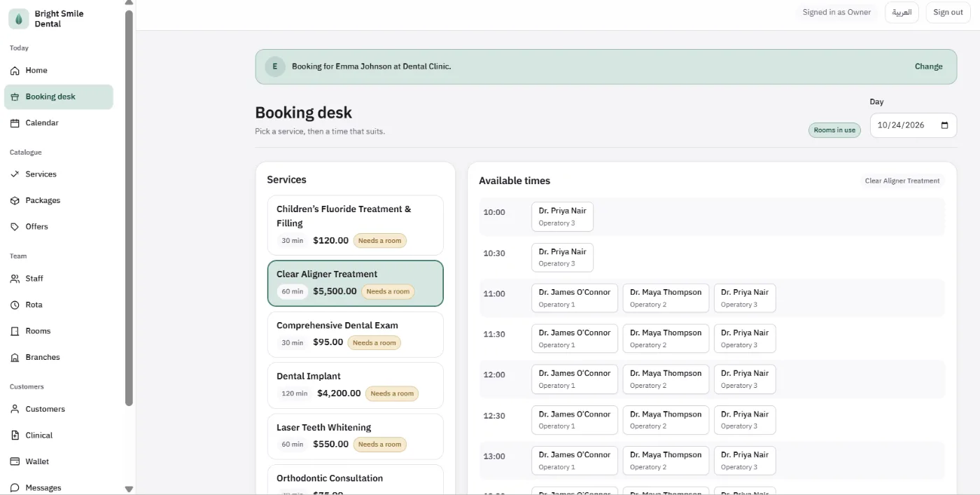
Task: Book Dr. James O'Connor at 11:30
Action: pos(575,339)
